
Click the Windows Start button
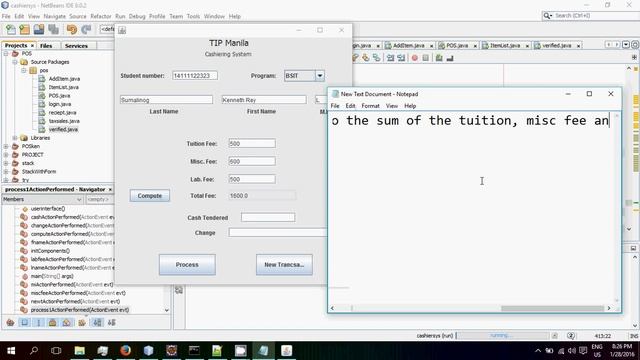click(x=11, y=351)
